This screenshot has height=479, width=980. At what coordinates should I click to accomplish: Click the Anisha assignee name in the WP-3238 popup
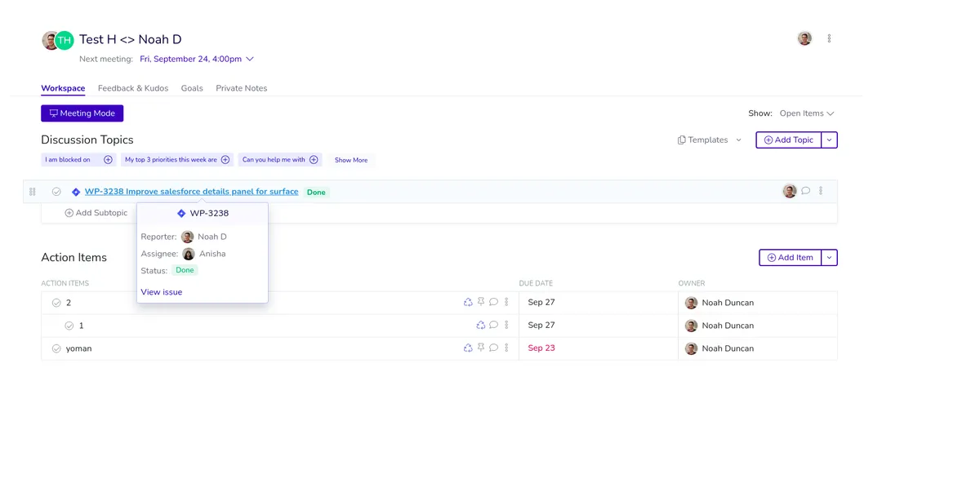tap(212, 254)
